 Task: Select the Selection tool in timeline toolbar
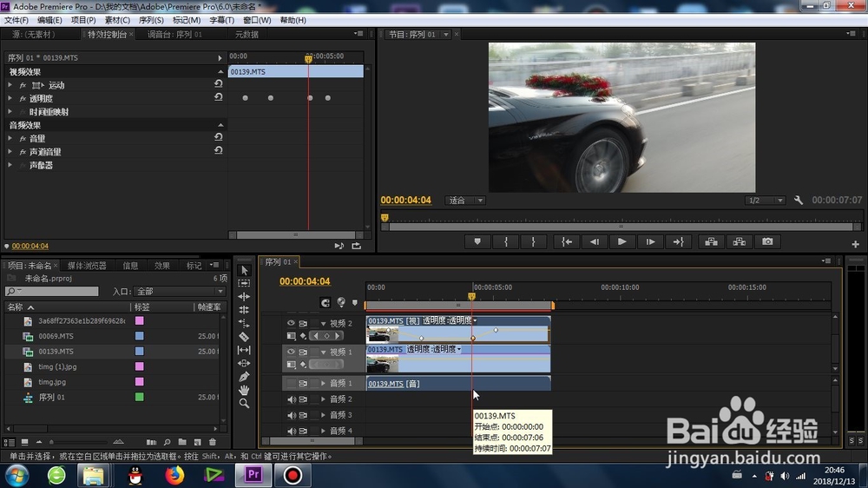(244, 270)
